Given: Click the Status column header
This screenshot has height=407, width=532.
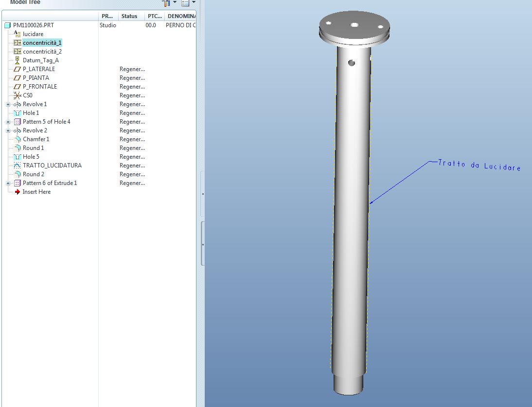Looking at the screenshot, I should pyautogui.click(x=131, y=16).
